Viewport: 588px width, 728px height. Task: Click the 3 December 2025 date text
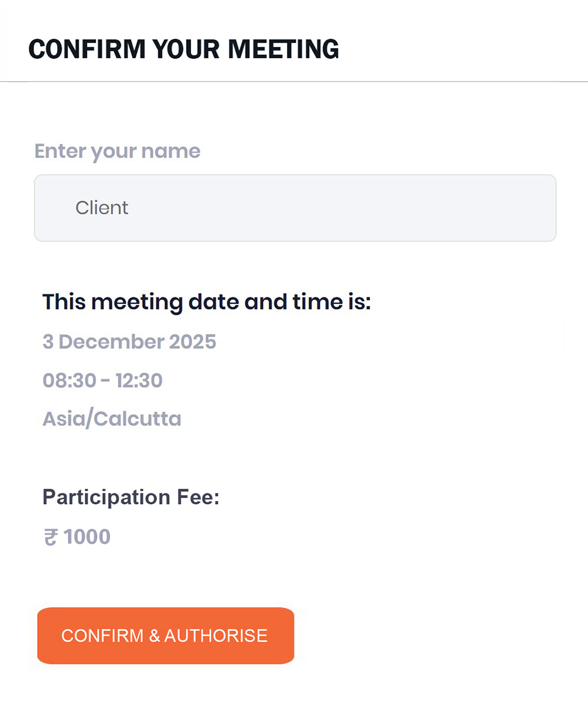(129, 341)
